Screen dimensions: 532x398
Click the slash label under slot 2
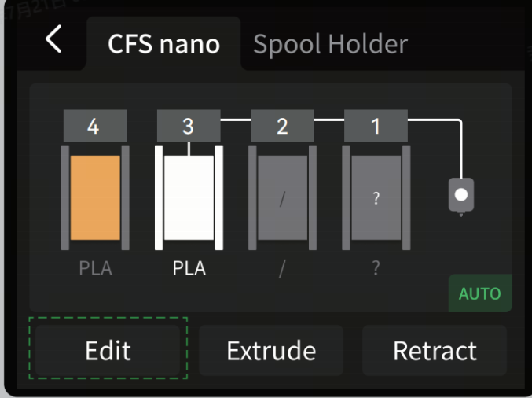(282, 269)
